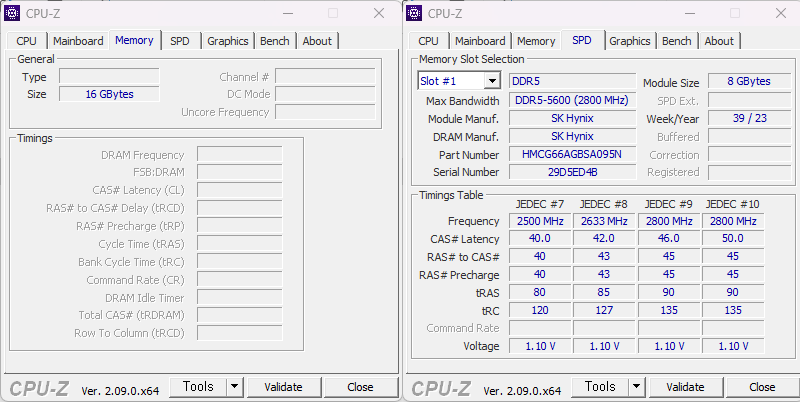The image size is (800, 402).
Task: Select the Mainboard tab in left window
Action: [x=78, y=41]
